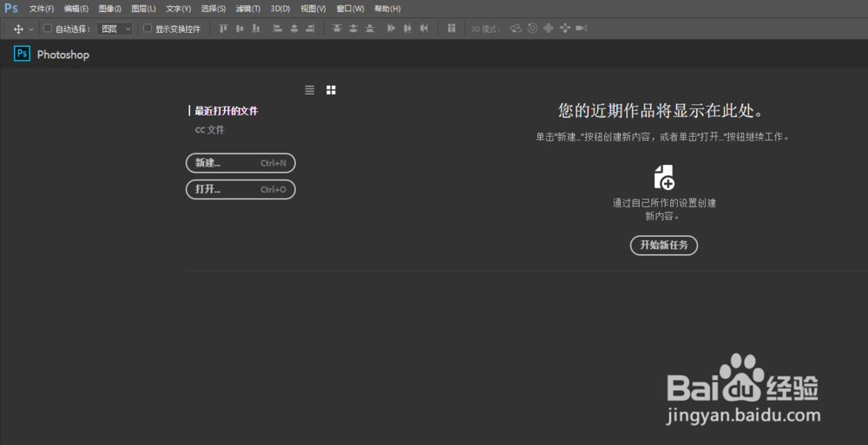Click the 您的近期作品将显示在此处 heading
This screenshot has width=868, height=445.
point(661,111)
